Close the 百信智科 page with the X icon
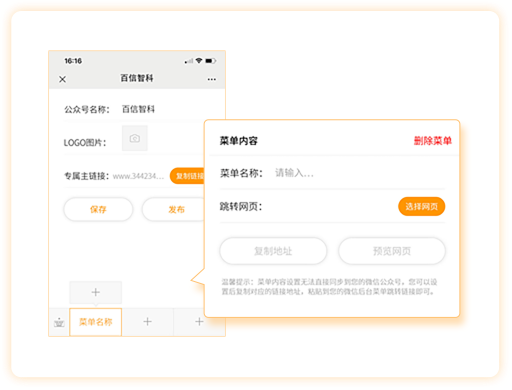This screenshot has width=512, height=390. point(62,79)
